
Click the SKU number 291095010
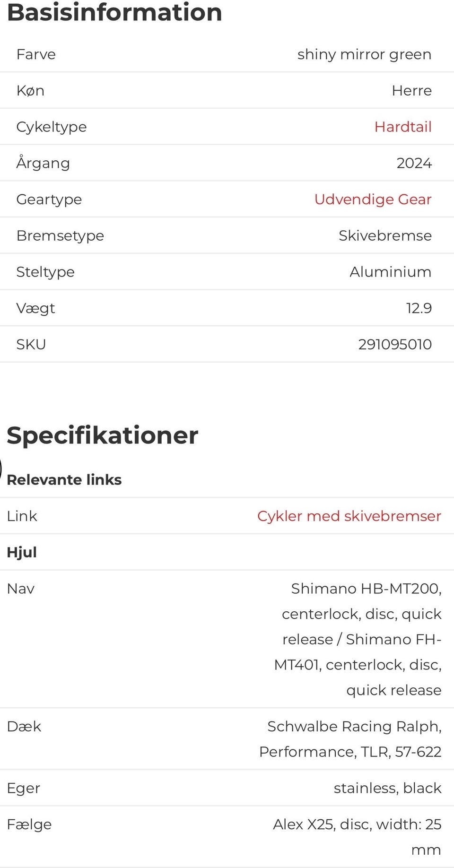click(x=394, y=344)
